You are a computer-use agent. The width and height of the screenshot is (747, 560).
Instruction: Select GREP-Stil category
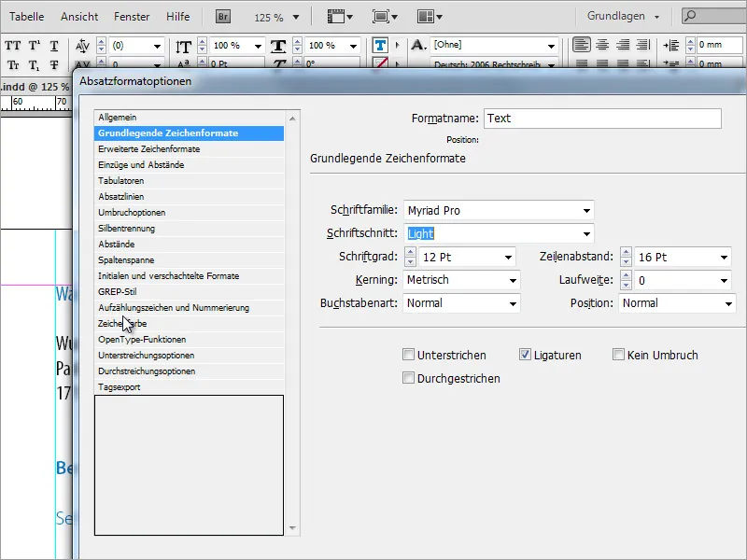(190, 292)
